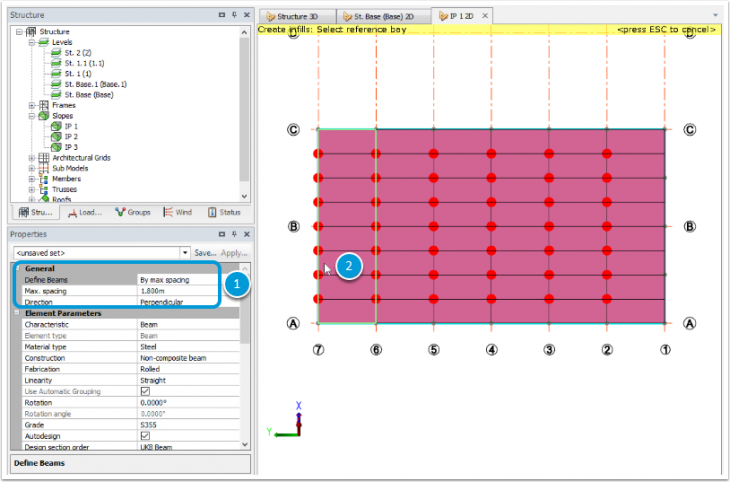Collapse the General properties section
The width and height of the screenshot is (730, 482).
(x=17, y=269)
